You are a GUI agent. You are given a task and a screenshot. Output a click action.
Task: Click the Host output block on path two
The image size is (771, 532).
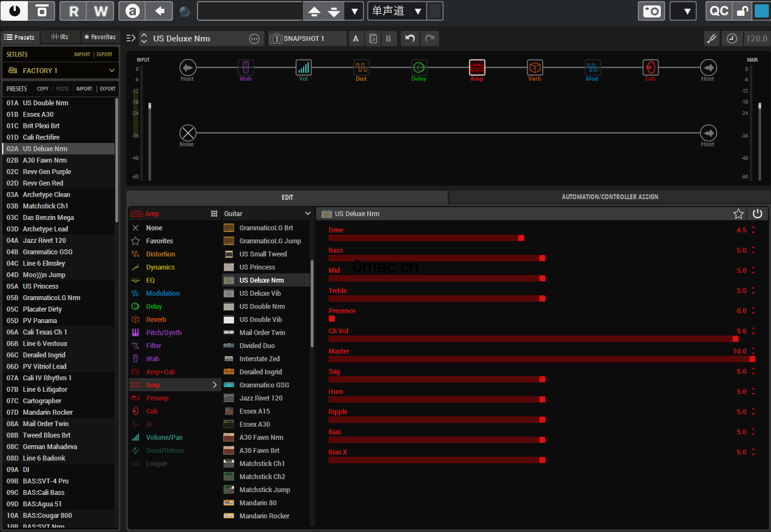tap(708, 133)
